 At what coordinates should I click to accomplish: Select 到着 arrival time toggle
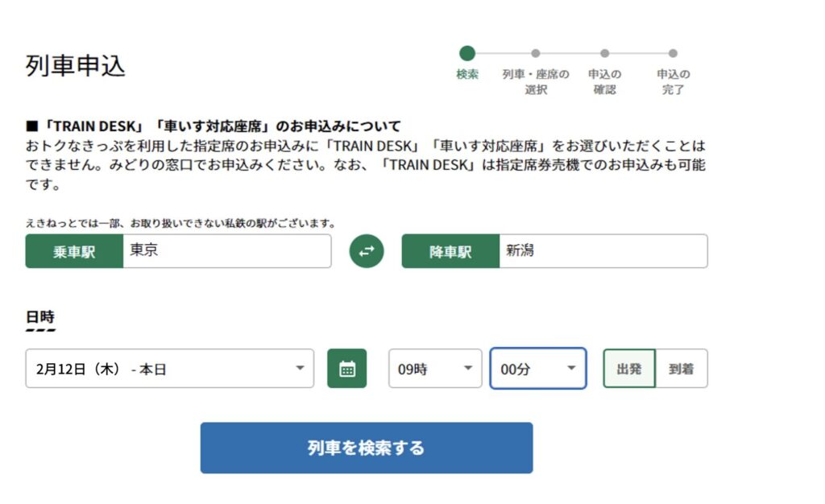[x=682, y=369]
